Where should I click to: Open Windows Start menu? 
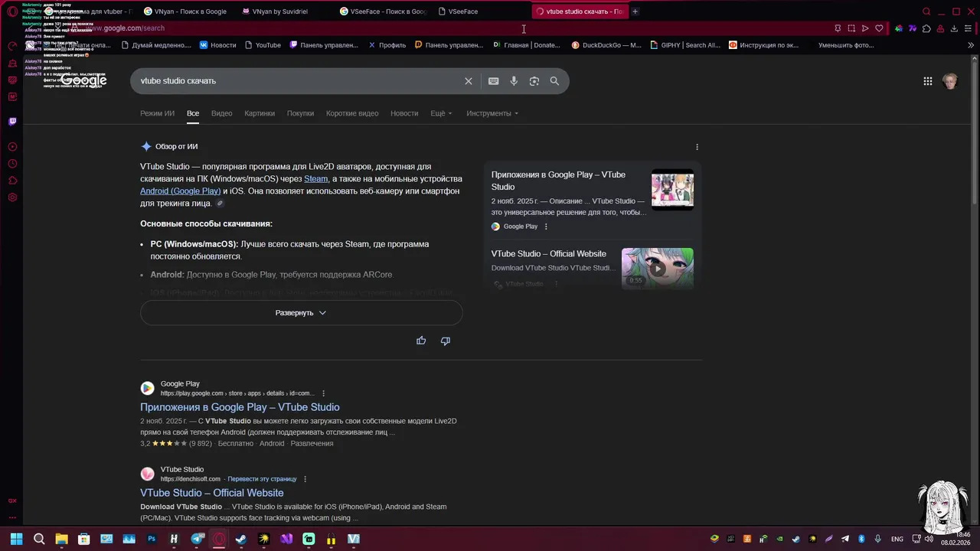[x=16, y=539]
